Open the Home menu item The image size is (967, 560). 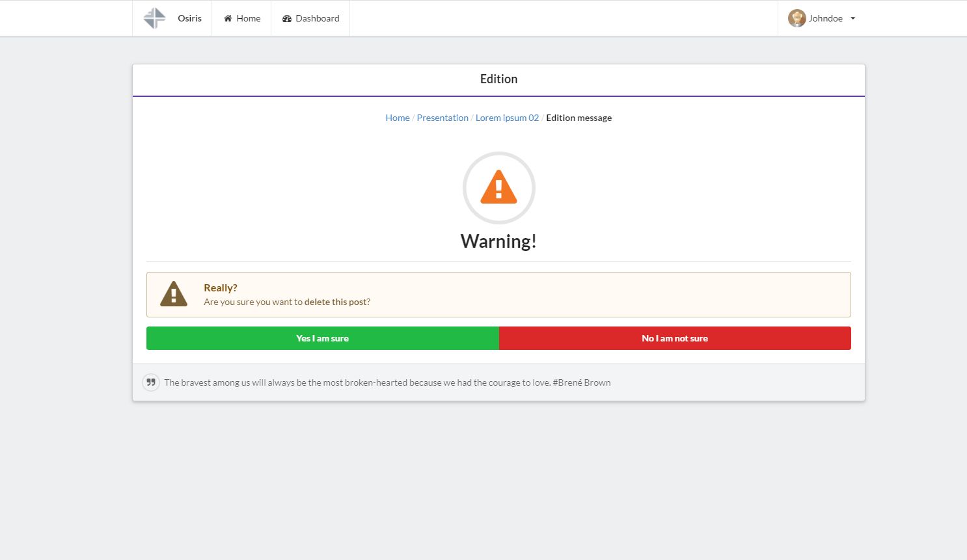[x=241, y=18]
